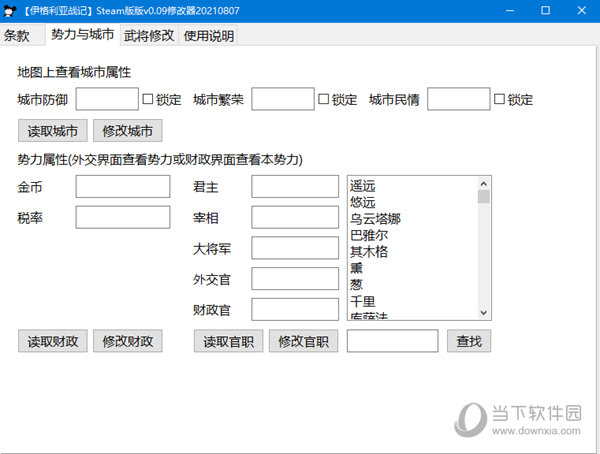Click the 城市民情 input field
Screen dimensions: 600x454
(x=458, y=99)
